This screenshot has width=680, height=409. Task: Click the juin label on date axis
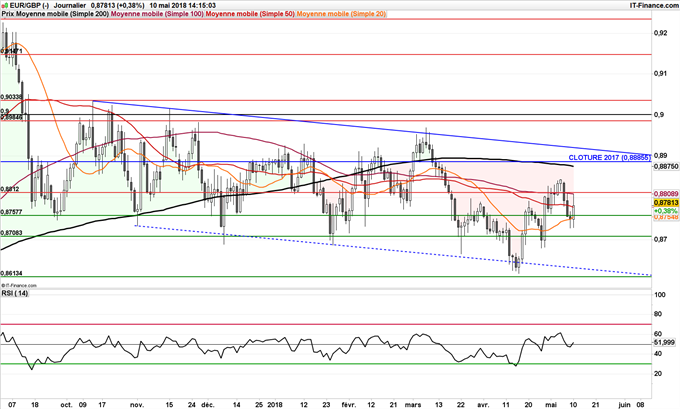coord(624,405)
